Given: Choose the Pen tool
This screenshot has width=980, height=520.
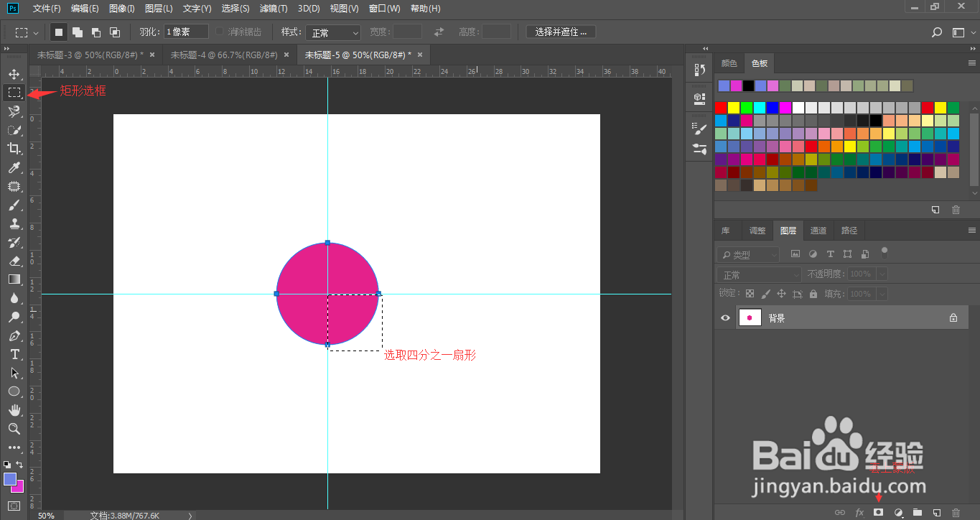Looking at the screenshot, I should tap(14, 335).
